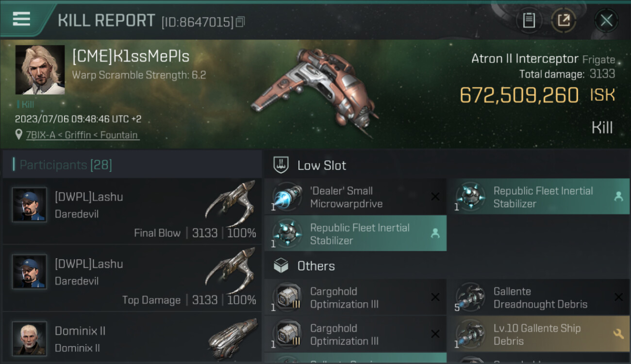Select Lashu's Top Damage entry
Viewport: 631px width, 364px height.
(131, 278)
